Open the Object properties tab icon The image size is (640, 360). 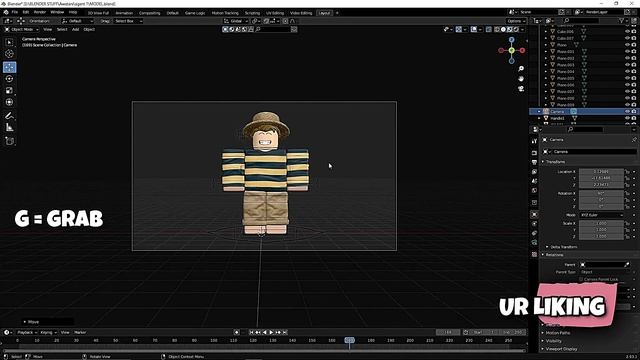(x=534, y=214)
